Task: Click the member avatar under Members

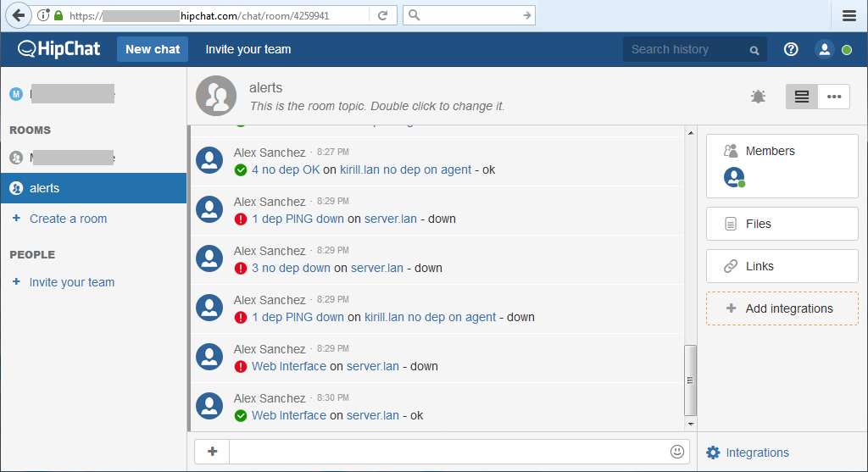Action: pos(734,177)
